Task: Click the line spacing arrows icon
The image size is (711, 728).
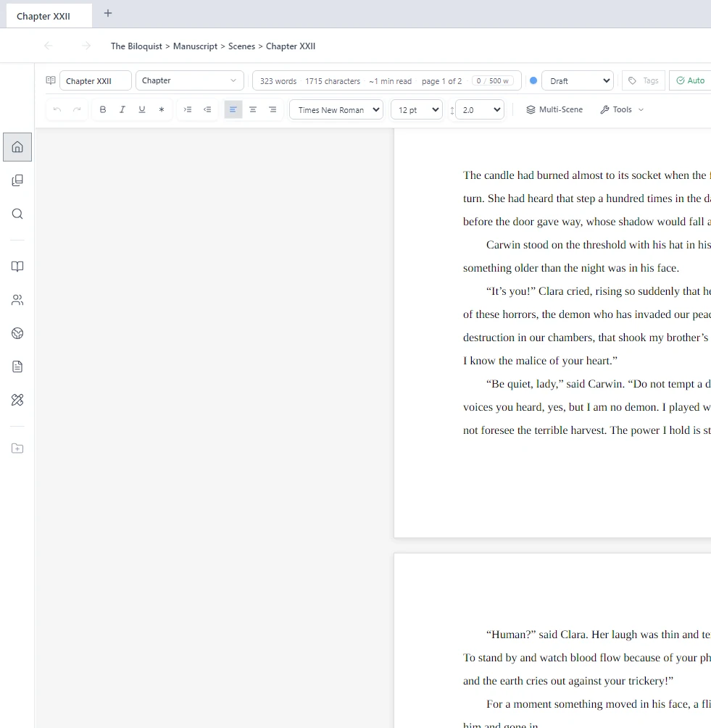Action: (x=452, y=110)
